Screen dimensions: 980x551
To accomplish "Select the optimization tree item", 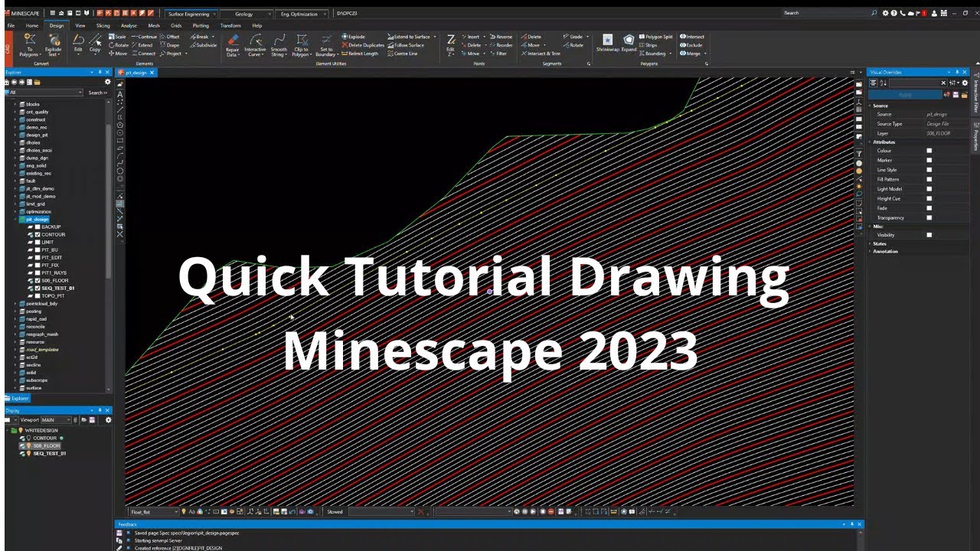I will pyautogui.click(x=38, y=212).
